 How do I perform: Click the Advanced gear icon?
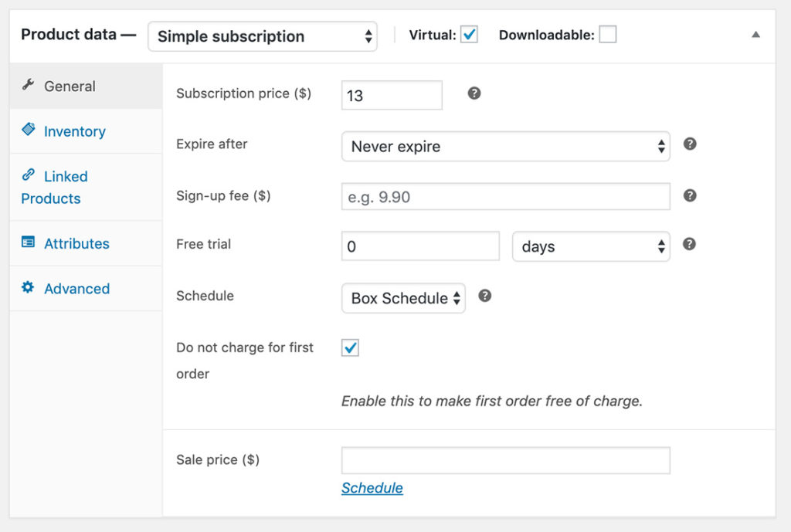28,287
